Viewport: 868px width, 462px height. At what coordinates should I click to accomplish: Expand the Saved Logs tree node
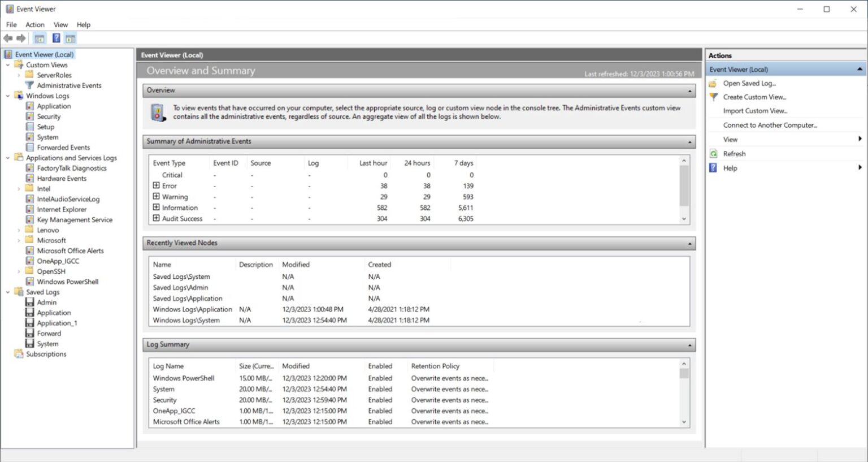pos(7,292)
